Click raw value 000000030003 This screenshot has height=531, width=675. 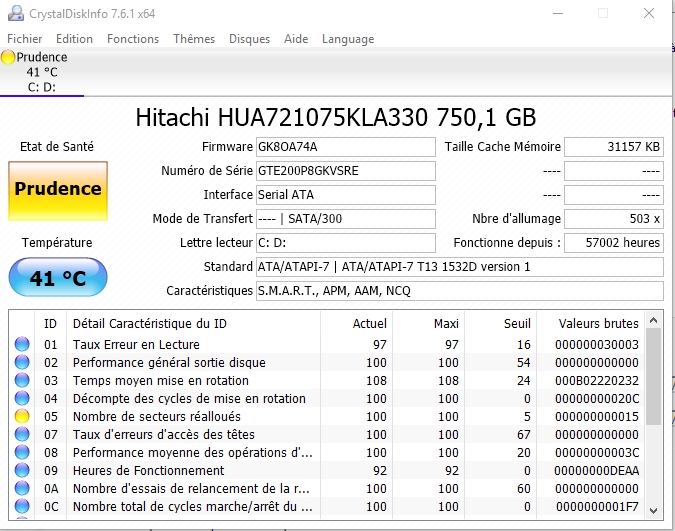pyautogui.click(x=597, y=345)
